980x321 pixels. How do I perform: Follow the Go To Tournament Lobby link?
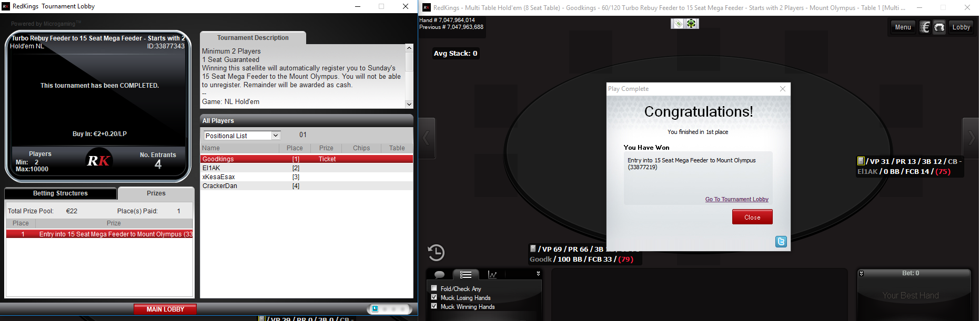[x=736, y=199]
